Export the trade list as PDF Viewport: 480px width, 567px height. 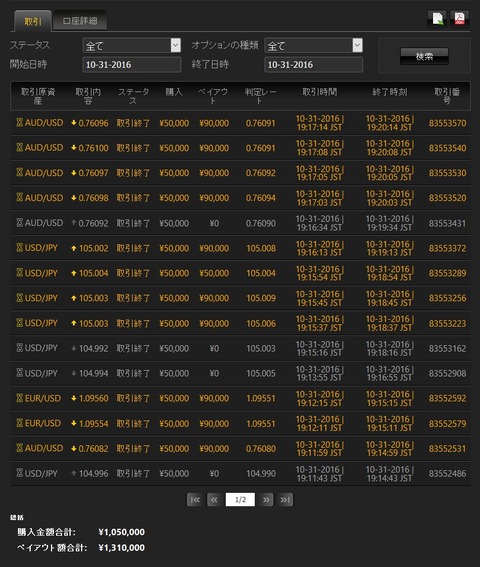click(459, 18)
